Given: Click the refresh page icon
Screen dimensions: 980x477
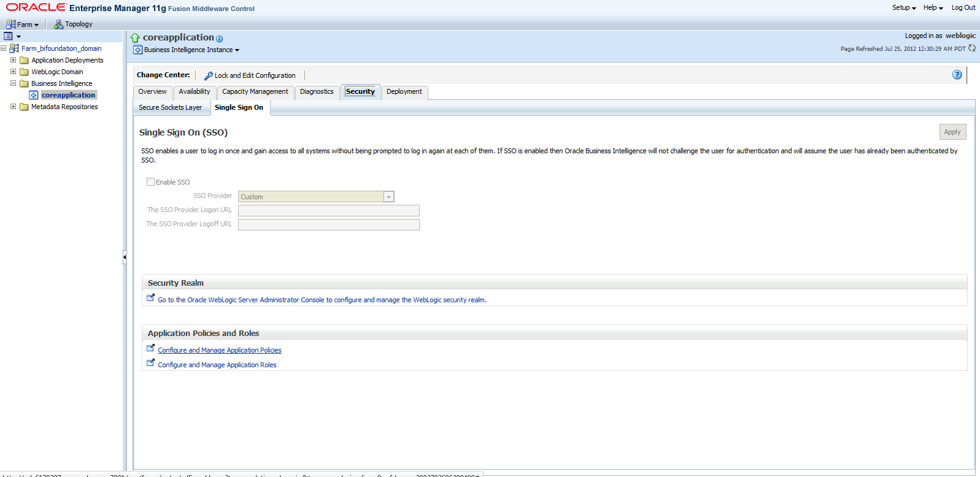Looking at the screenshot, I should (x=971, y=48).
